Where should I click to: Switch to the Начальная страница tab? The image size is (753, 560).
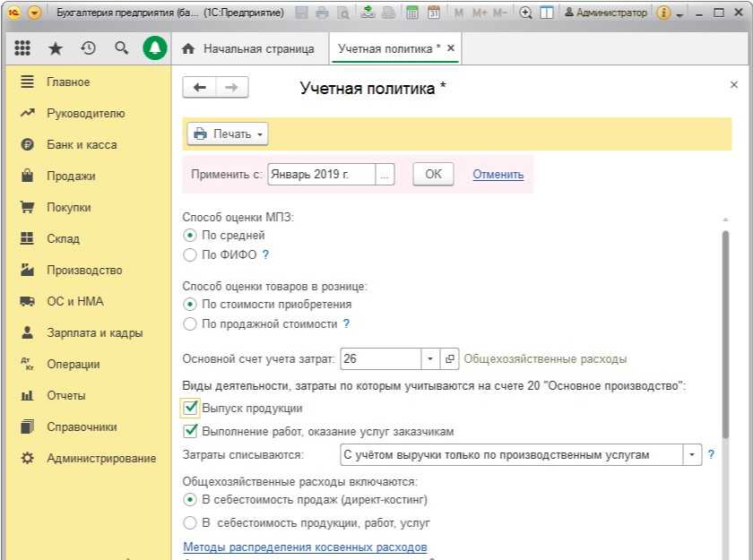pyautogui.click(x=248, y=48)
